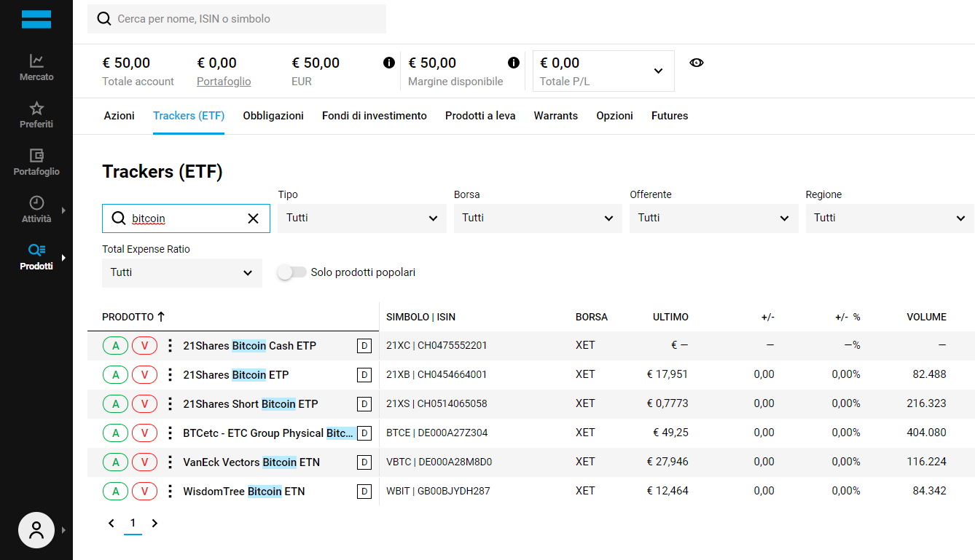Open options menu for 21Shares Bitcoin ETP
975x560 pixels.
click(170, 375)
